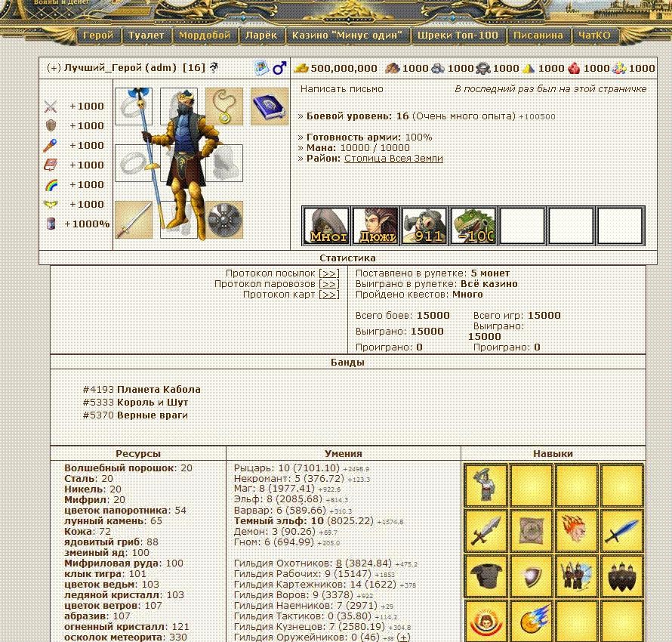This screenshot has width=672, height=642.
Task: Click the ore resource icon
Action: [x=438, y=68]
